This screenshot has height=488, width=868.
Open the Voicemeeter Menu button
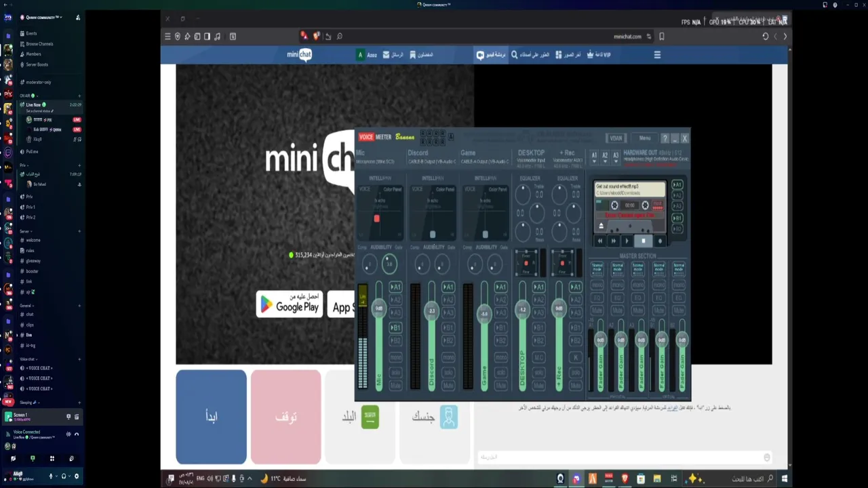[x=645, y=138]
